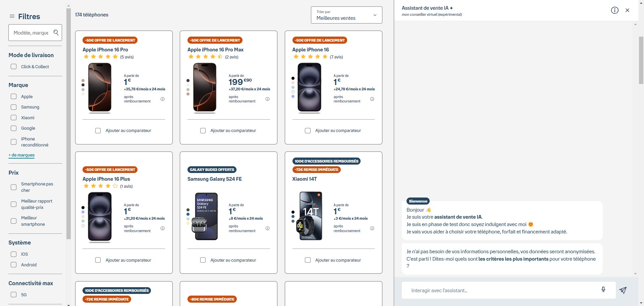Screen dimensions: 644x306
Task: Open the info tooltip for iPhone 16 Plus
Action: click(x=163, y=228)
